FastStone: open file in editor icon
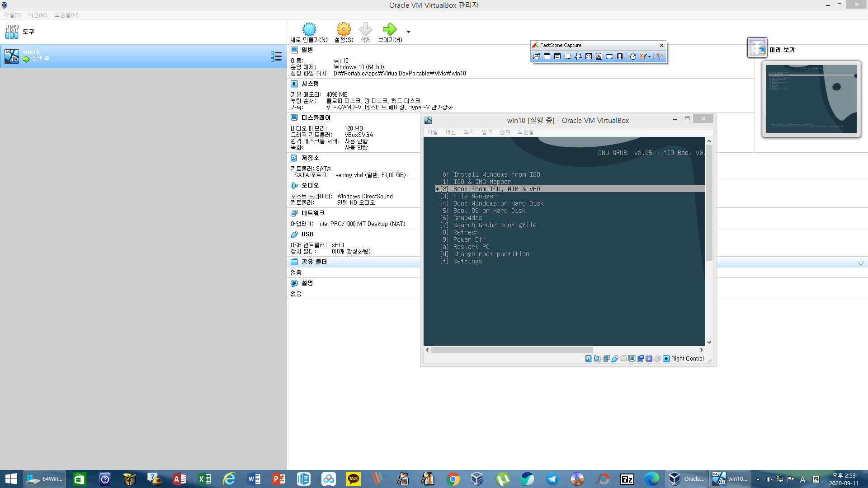Viewport: 868px width, 488px height. click(x=537, y=56)
